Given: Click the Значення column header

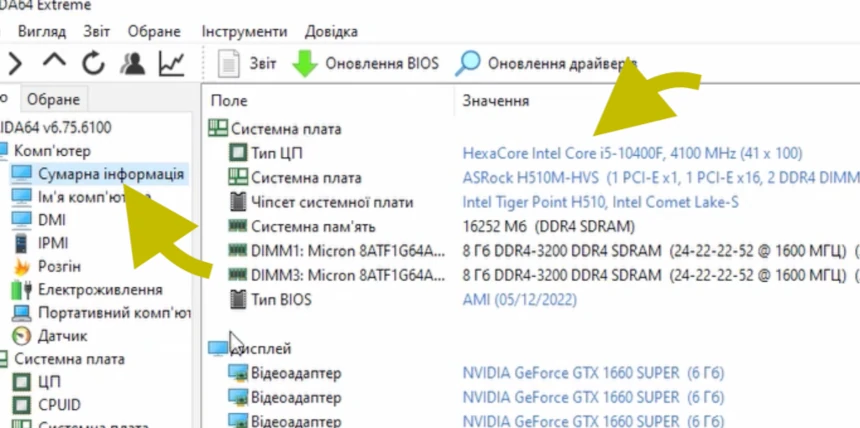Looking at the screenshot, I should coord(496,100).
